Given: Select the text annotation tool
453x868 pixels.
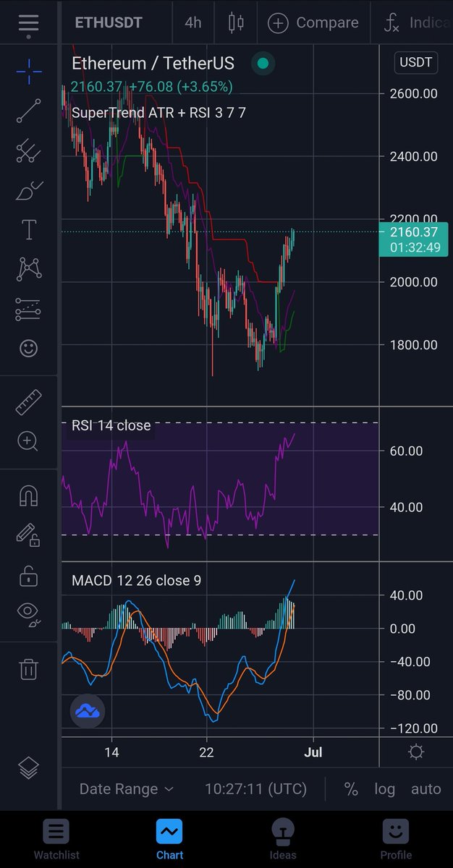Looking at the screenshot, I should (x=28, y=231).
